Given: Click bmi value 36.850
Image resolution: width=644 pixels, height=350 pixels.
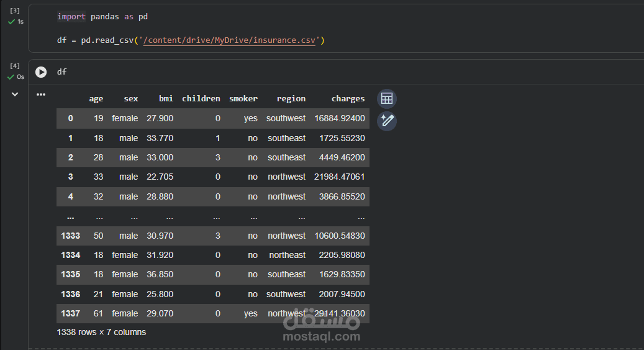Looking at the screenshot, I should pyautogui.click(x=160, y=274).
